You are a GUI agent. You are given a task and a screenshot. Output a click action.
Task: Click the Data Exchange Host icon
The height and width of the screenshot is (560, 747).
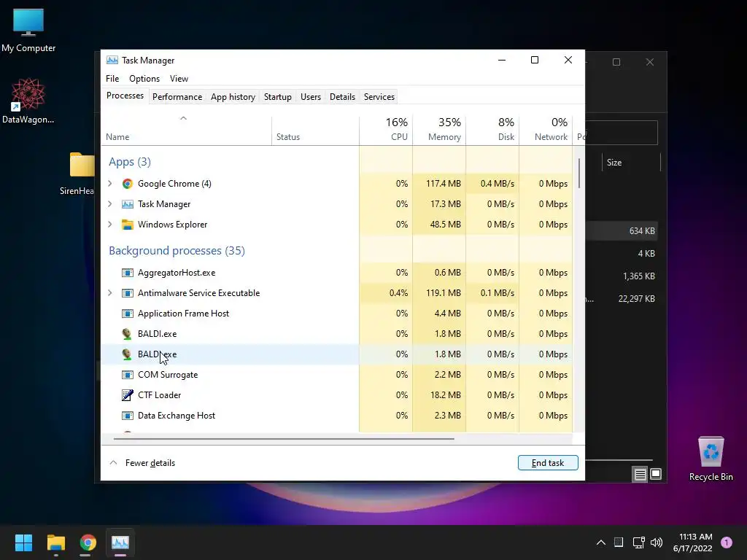click(x=127, y=416)
